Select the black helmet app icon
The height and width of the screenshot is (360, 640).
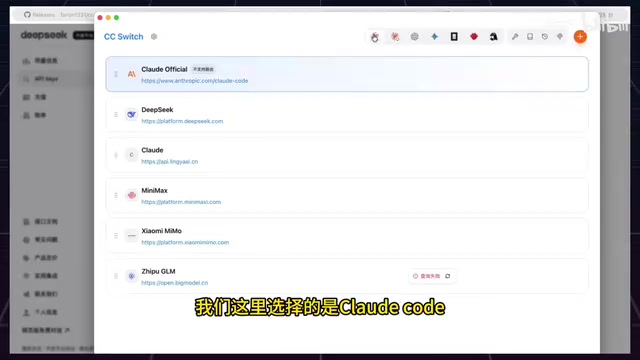coord(493,37)
